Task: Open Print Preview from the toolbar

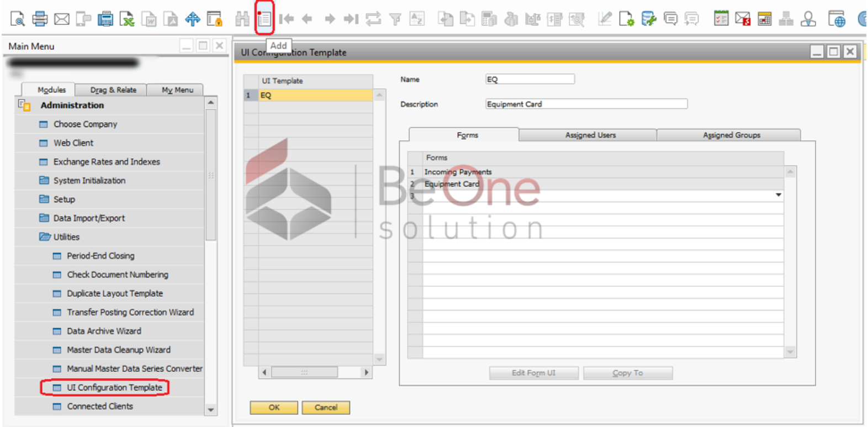Action: tap(18, 19)
